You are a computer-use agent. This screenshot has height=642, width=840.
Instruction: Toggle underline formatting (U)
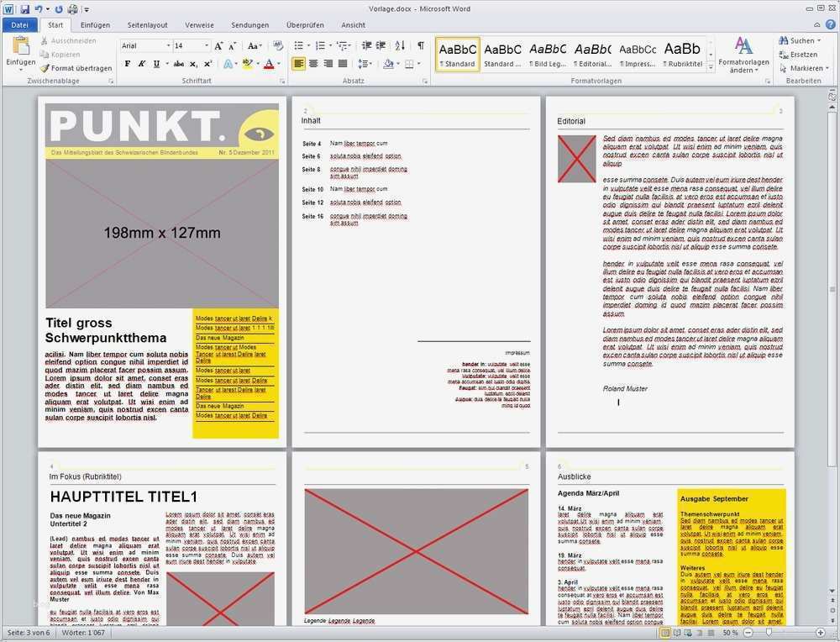point(156,64)
